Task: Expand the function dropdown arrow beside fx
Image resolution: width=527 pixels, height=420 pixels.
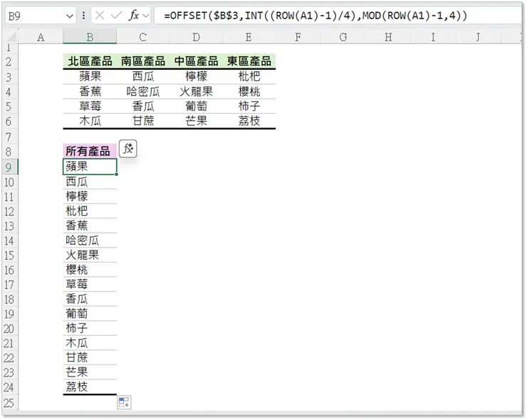Action: point(145,16)
